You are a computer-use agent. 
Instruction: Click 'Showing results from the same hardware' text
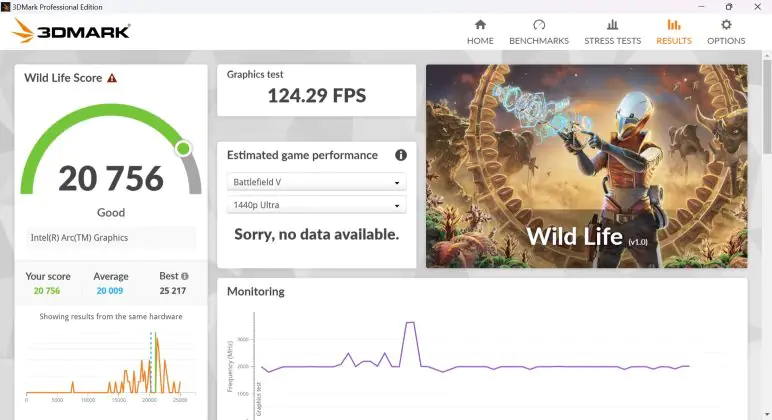point(111,317)
